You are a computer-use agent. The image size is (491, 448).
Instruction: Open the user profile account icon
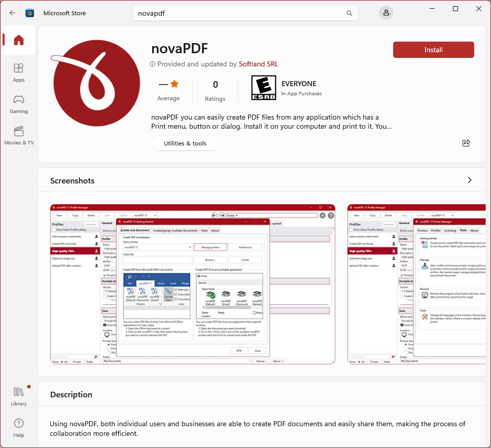(386, 13)
